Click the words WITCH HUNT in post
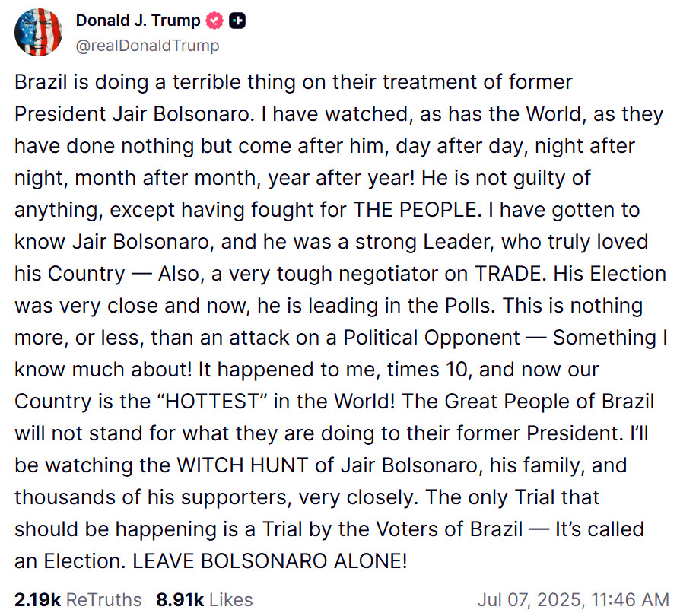This screenshot has width=680, height=616. pyautogui.click(x=243, y=465)
